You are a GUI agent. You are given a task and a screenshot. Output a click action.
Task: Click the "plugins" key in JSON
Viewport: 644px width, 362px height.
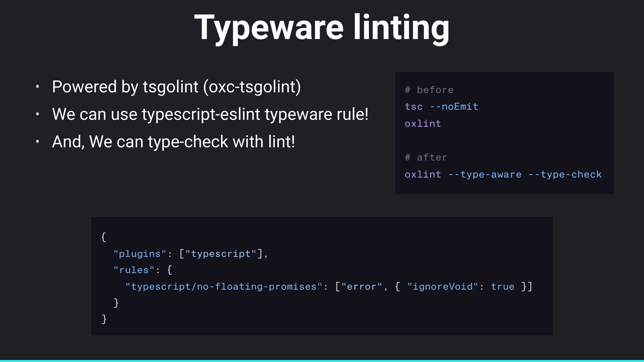140,254
